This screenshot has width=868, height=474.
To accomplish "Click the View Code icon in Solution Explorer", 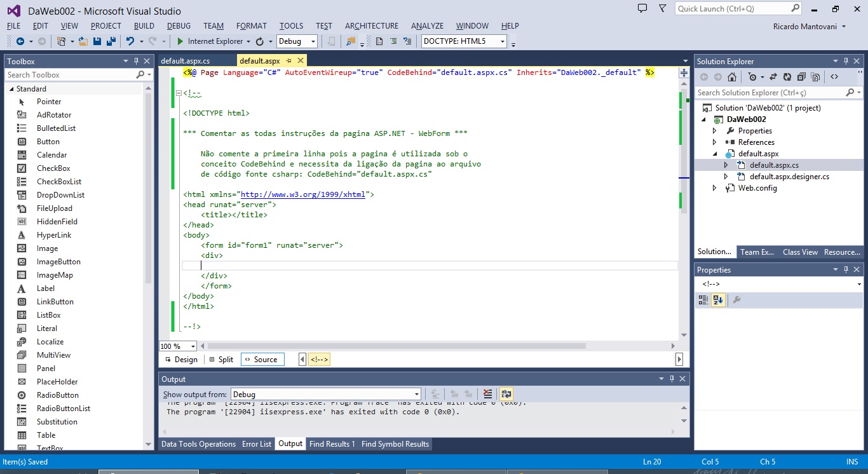I will (834, 77).
